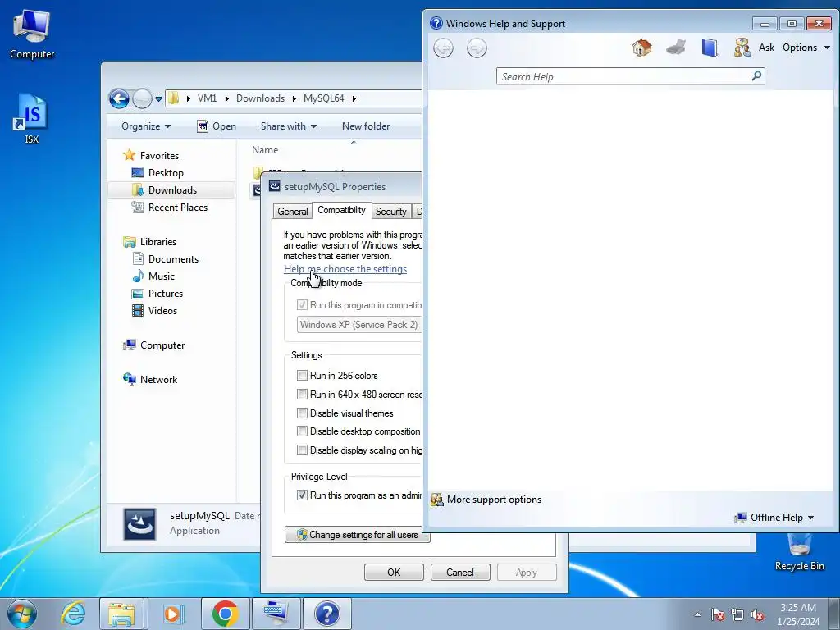Open Windows Explorer taskbar icon
This screenshot has height=630, width=840.
(x=121, y=614)
